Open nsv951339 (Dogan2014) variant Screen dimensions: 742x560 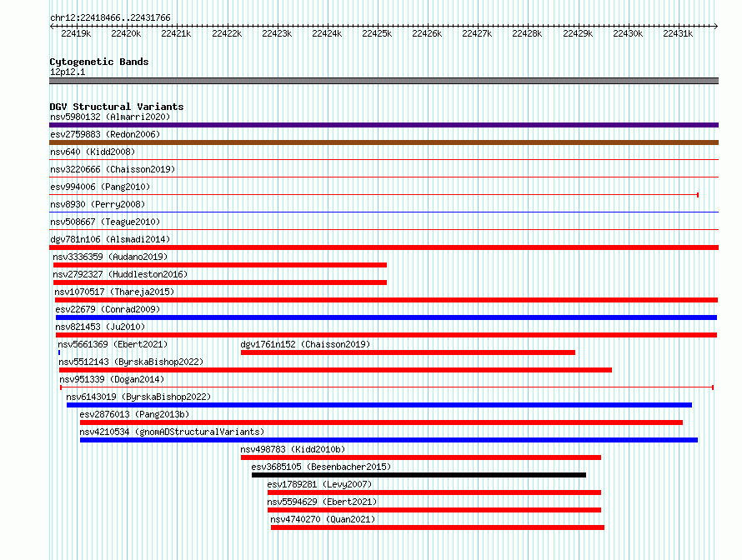[112, 379]
